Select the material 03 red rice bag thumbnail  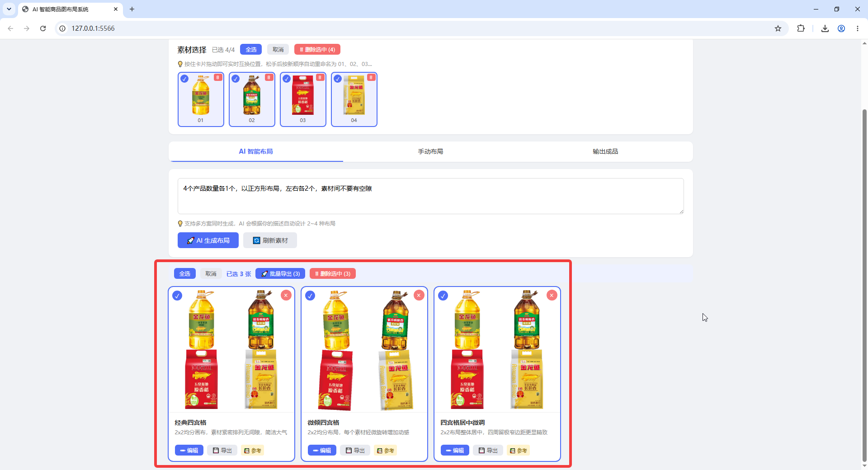click(x=303, y=95)
